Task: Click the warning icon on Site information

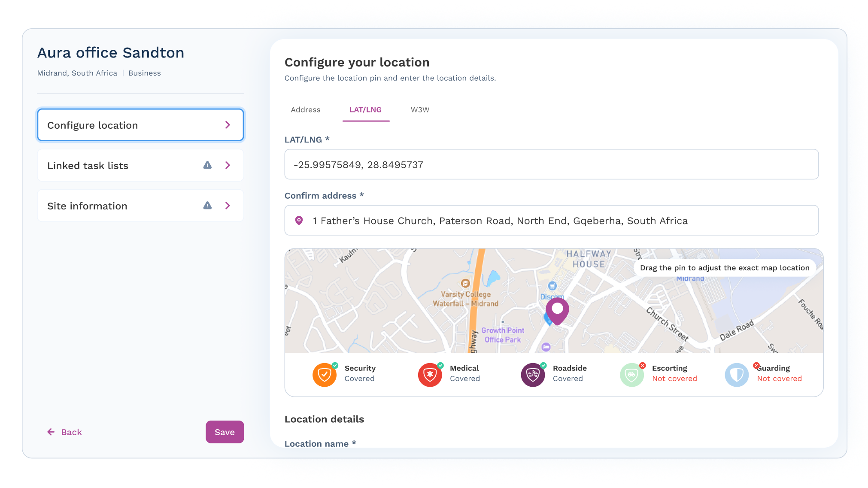Action: (207, 206)
